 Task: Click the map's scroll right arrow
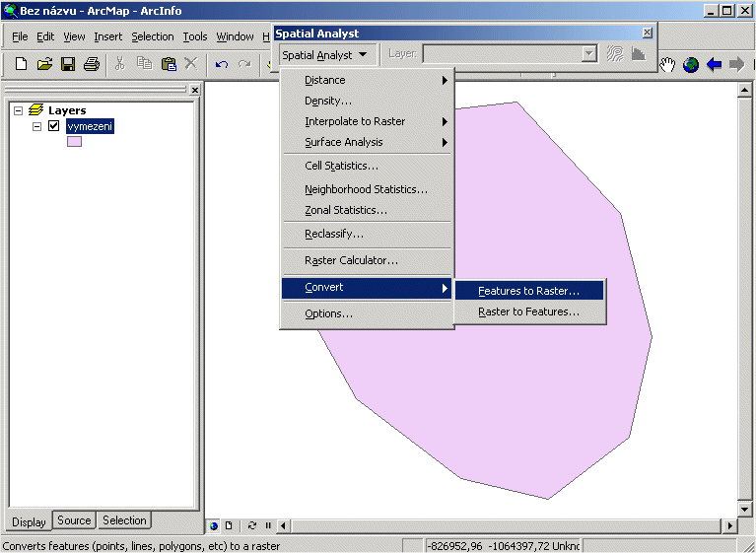(730, 525)
